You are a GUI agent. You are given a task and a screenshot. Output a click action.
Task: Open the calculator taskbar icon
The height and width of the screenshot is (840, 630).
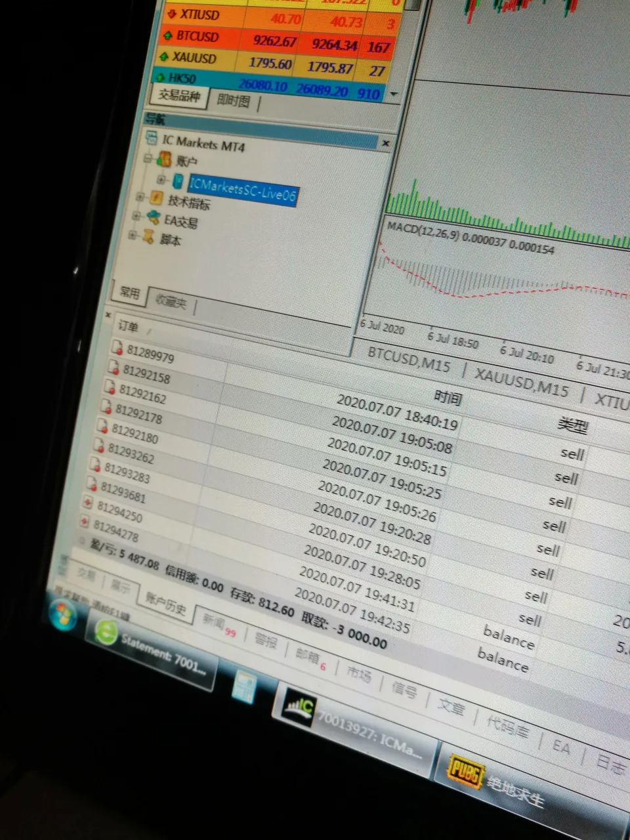click(x=243, y=687)
